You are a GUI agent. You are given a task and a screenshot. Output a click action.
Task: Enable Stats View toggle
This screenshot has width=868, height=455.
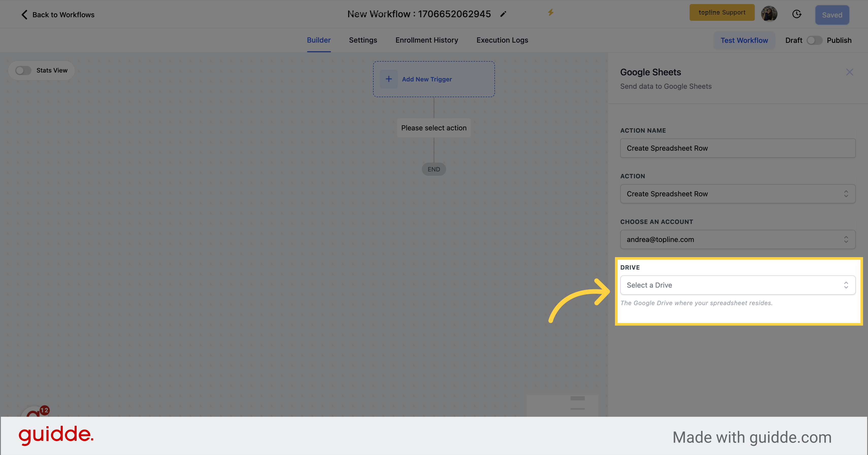click(x=23, y=71)
